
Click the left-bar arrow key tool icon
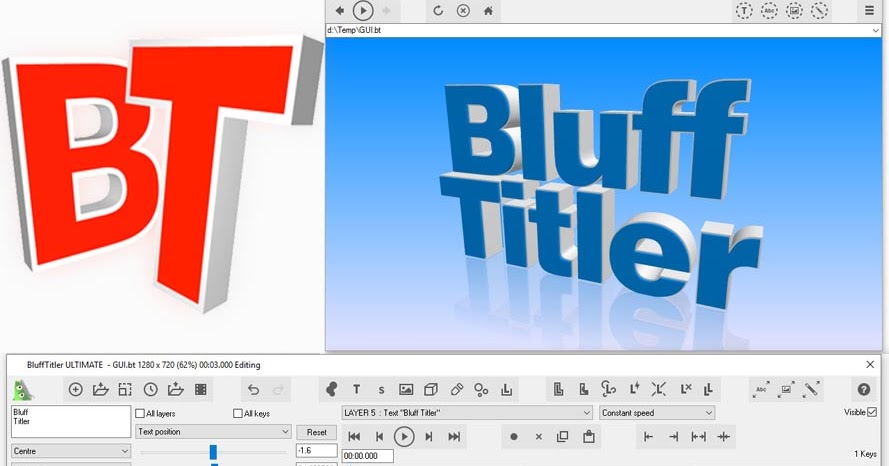pyautogui.click(x=649, y=437)
